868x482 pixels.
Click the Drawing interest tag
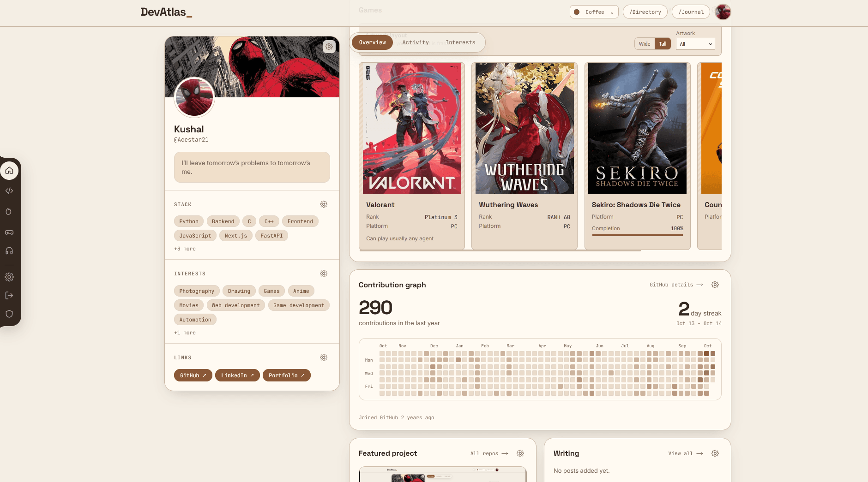pos(239,291)
